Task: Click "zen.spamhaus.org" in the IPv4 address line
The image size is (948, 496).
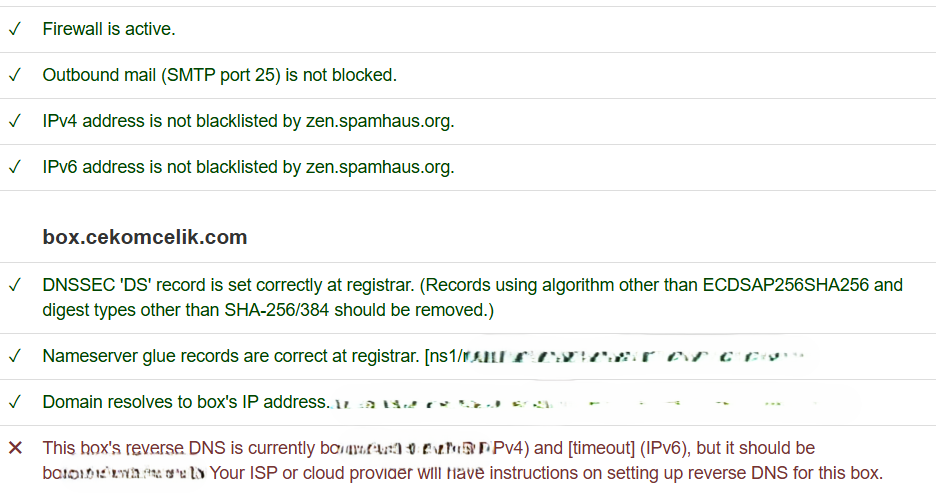Action: [379, 121]
